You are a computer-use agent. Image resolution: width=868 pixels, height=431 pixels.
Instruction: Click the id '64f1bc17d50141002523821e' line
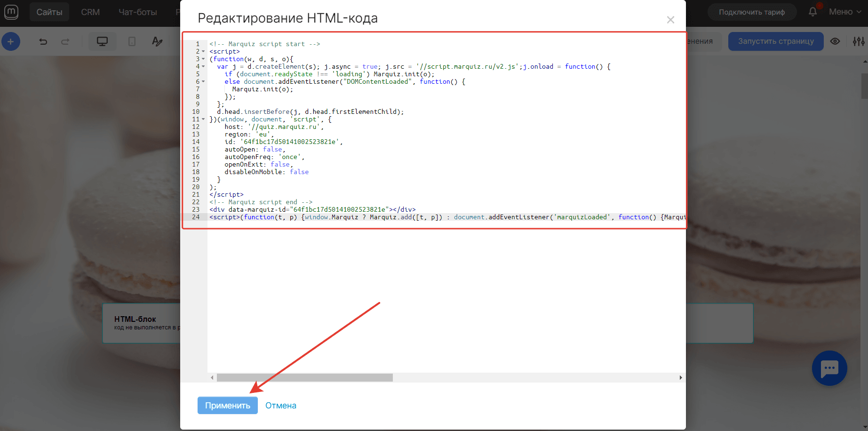tap(284, 142)
